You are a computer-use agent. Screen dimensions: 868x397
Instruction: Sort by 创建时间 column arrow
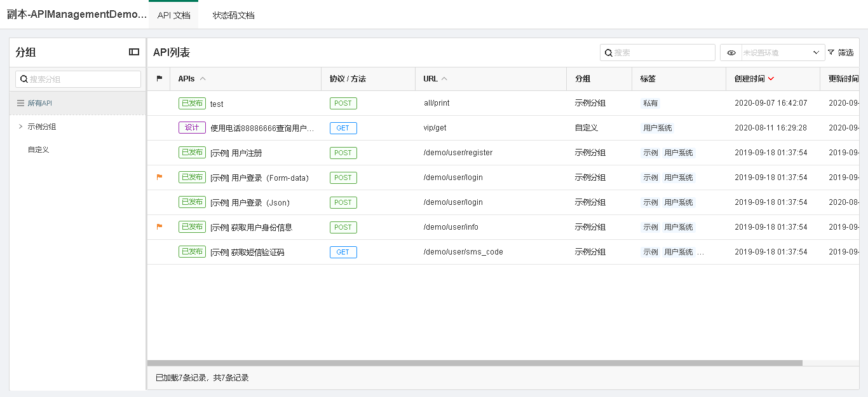click(x=771, y=79)
